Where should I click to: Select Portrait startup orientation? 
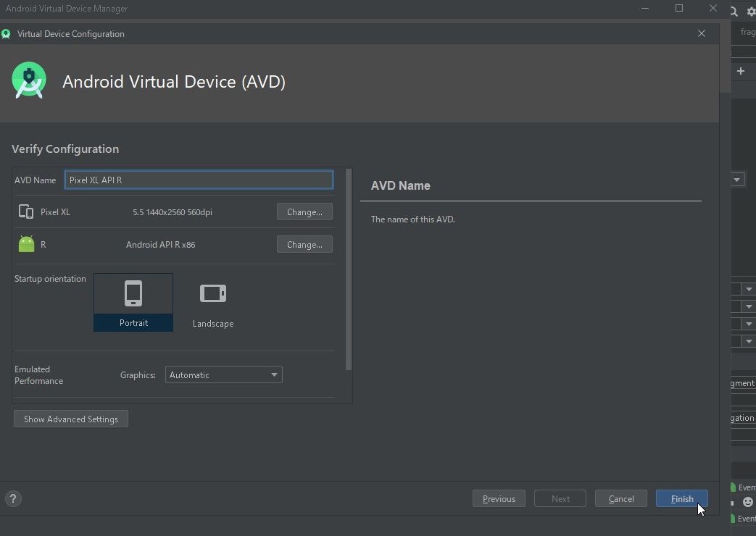click(133, 302)
